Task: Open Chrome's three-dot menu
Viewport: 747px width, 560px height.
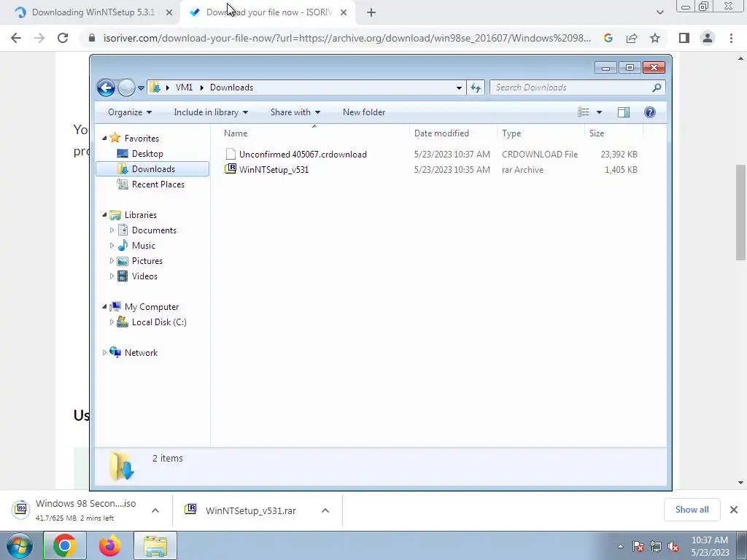Action: [731, 38]
